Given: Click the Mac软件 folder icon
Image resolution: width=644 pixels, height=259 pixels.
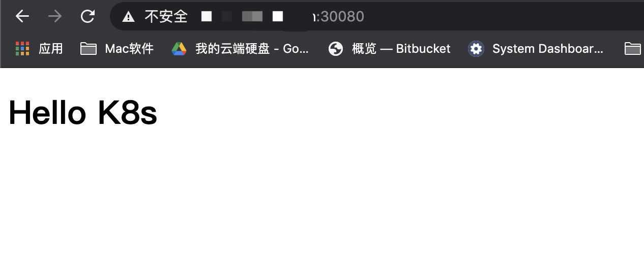Looking at the screenshot, I should (89, 49).
